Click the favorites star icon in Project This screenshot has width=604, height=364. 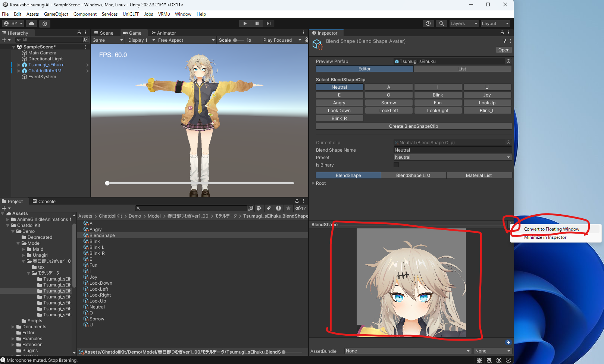click(x=288, y=208)
